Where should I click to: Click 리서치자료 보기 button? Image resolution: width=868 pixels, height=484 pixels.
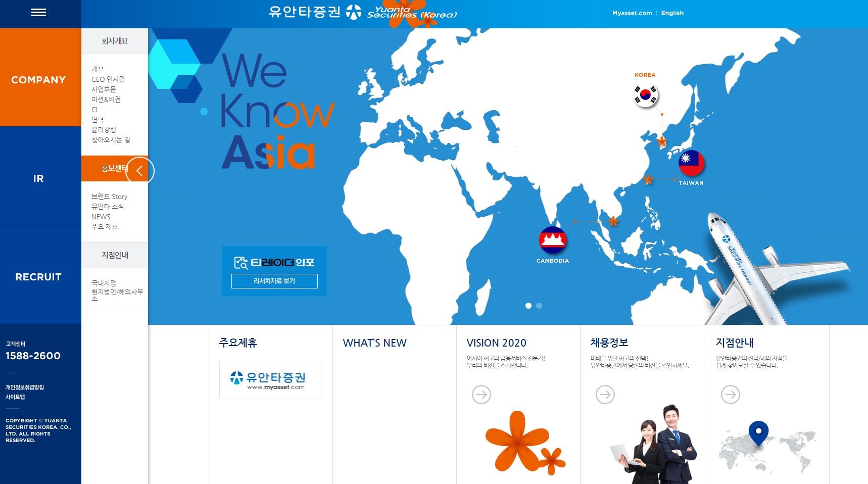(x=274, y=281)
